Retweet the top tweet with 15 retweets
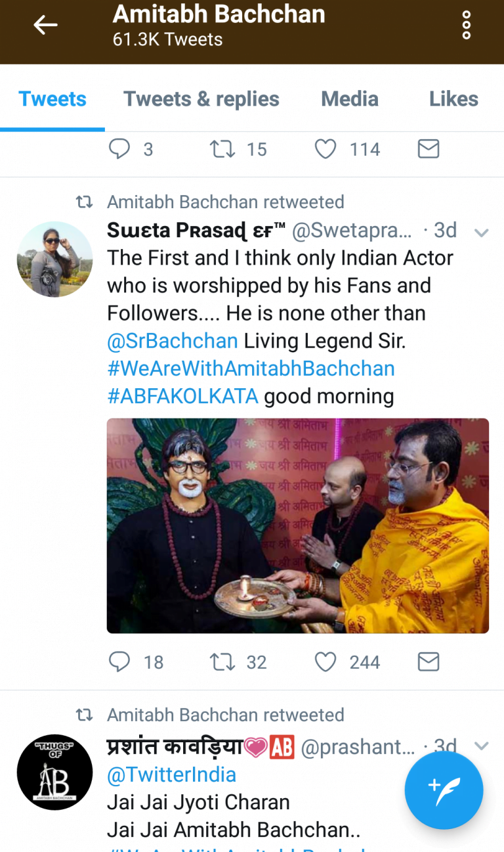This screenshot has width=504, height=852. pos(222,149)
